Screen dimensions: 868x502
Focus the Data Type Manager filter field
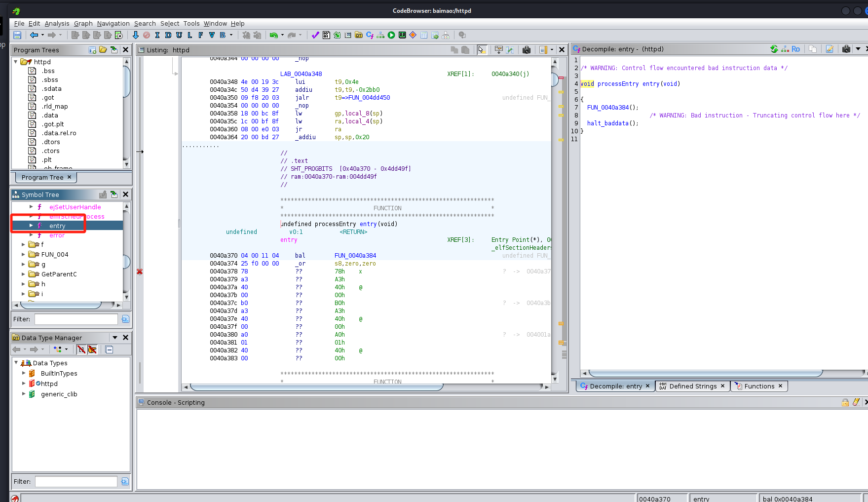pyautogui.click(x=76, y=481)
